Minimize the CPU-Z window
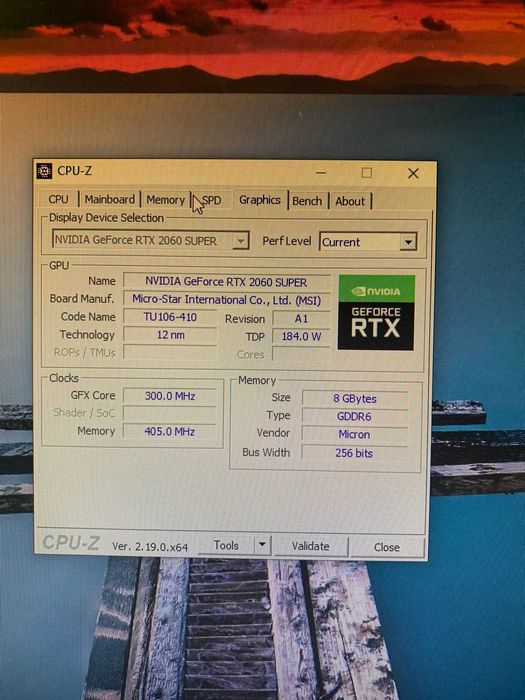 pyautogui.click(x=321, y=172)
